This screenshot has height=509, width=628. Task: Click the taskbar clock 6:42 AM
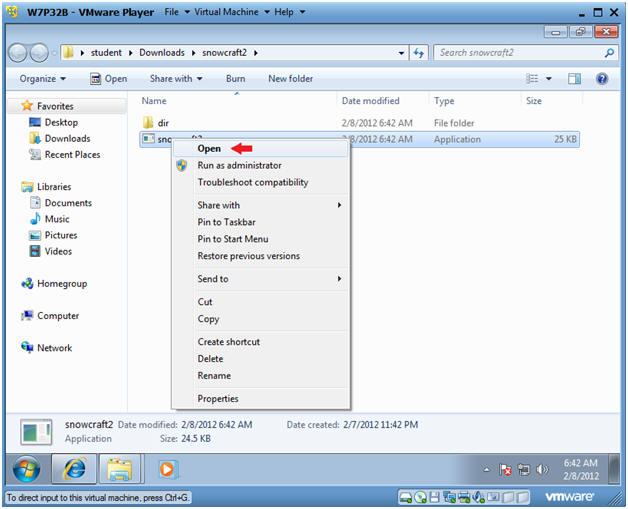(x=581, y=463)
